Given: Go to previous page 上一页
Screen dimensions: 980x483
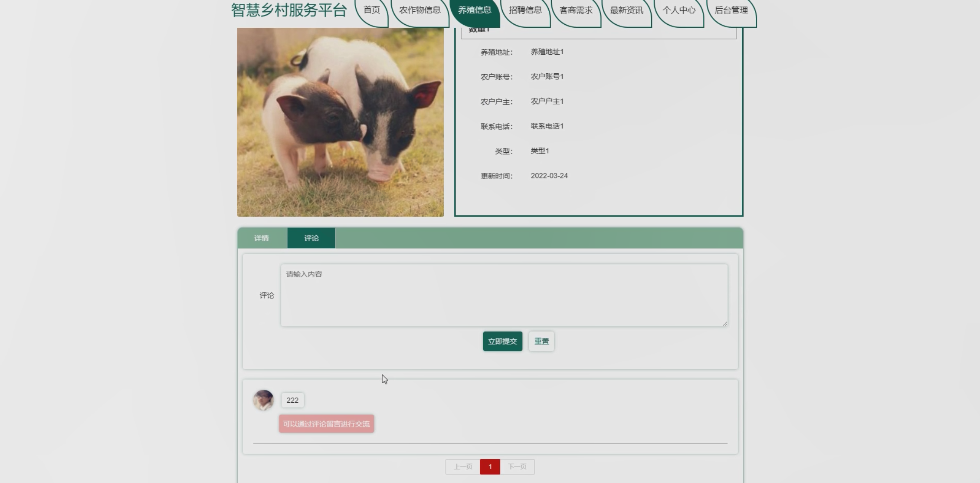Looking at the screenshot, I should point(462,467).
